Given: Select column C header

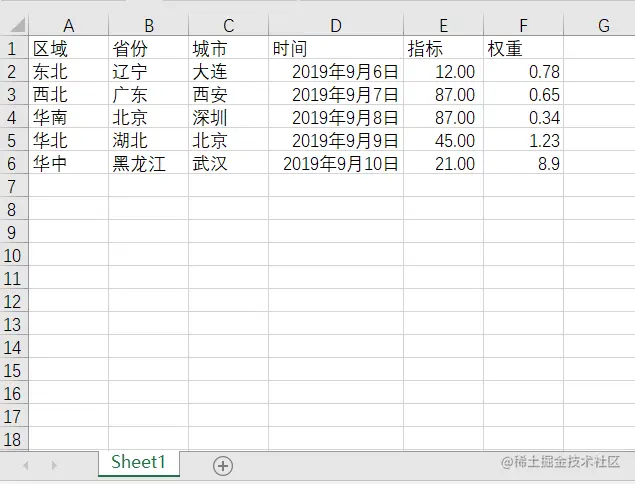Looking at the screenshot, I should click(228, 25).
